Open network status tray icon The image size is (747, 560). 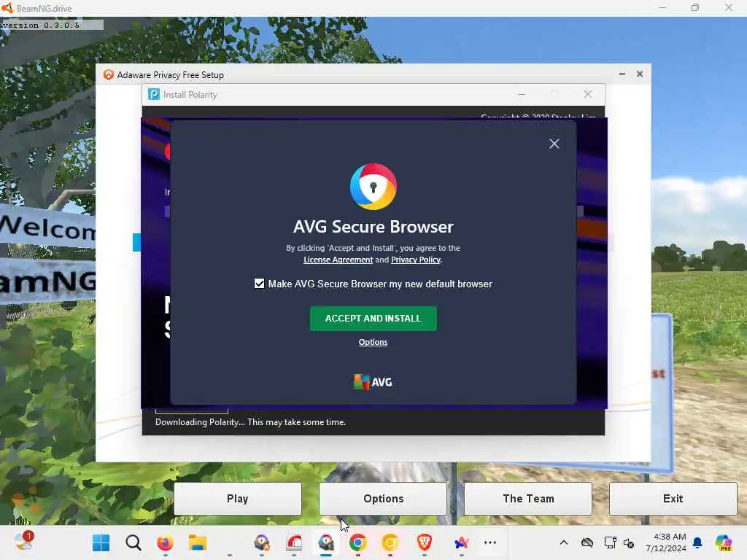pyautogui.click(x=611, y=542)
